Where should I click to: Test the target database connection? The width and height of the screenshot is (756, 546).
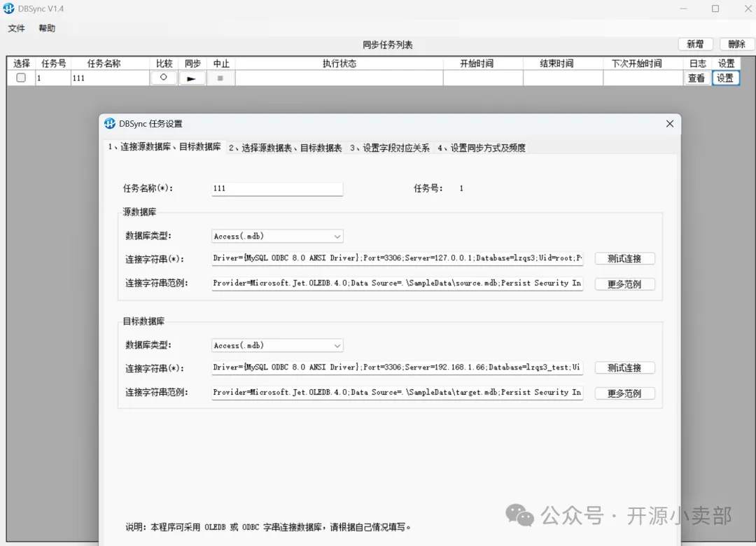pos(624,368)
